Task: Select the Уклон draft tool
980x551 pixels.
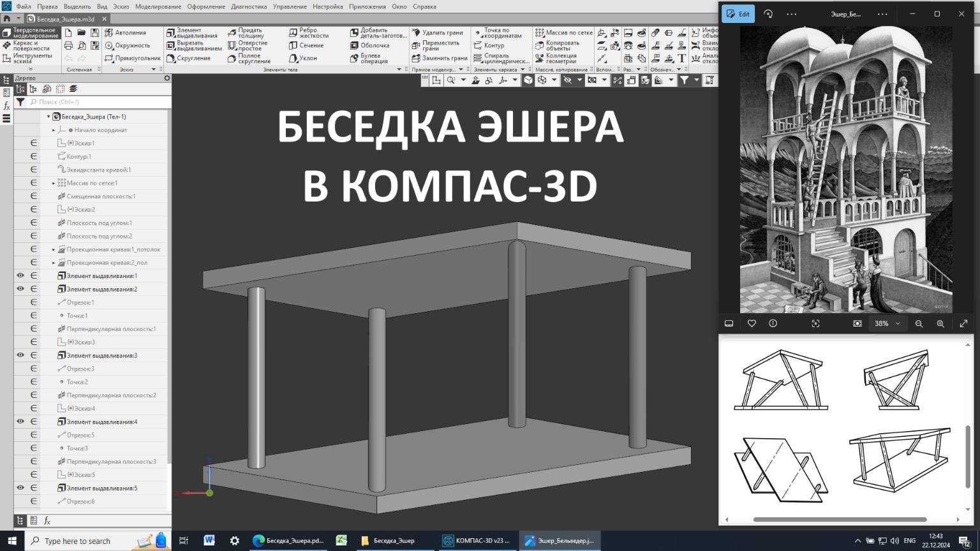Action: point(303,58)
